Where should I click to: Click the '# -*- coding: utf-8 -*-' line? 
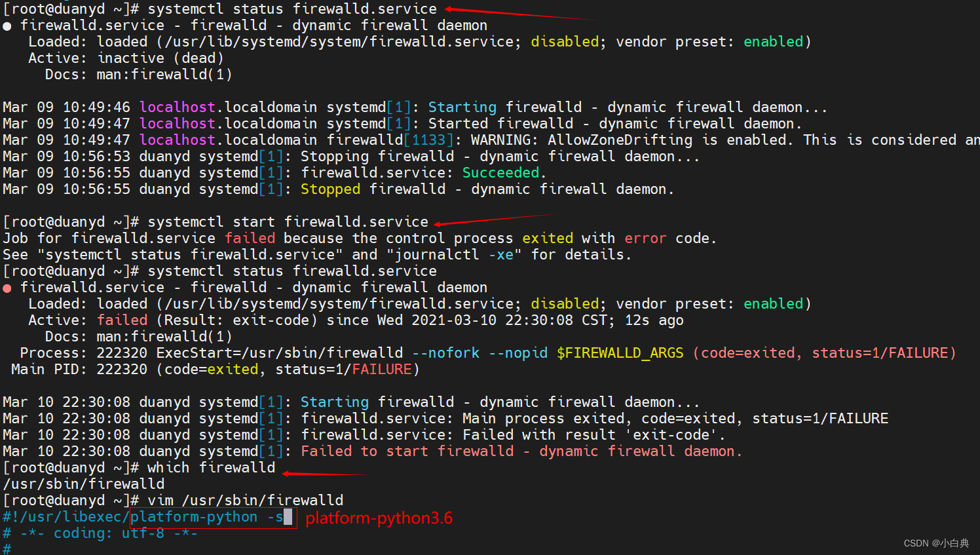(100, 533)
